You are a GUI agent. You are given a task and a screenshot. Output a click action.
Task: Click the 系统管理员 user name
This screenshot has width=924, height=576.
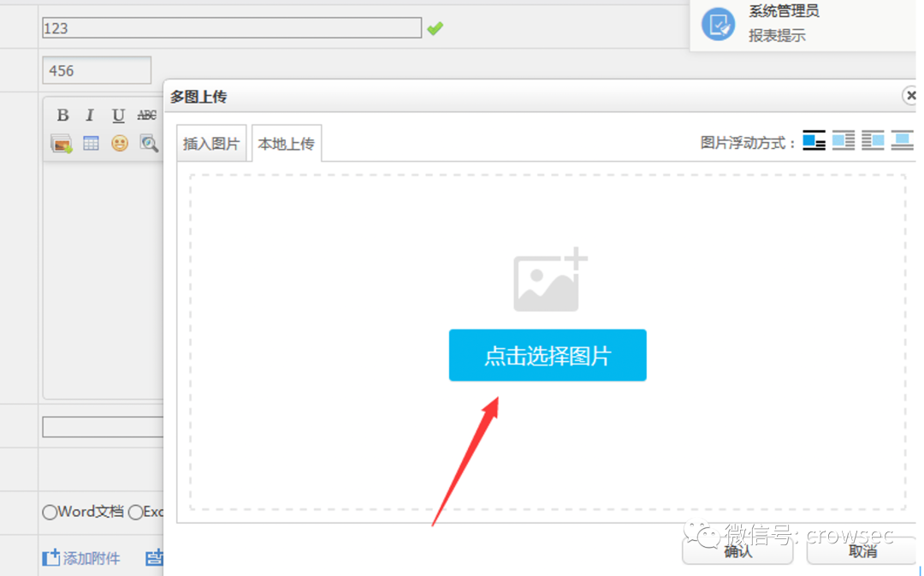pyautogui.click(x=784, y=10)
